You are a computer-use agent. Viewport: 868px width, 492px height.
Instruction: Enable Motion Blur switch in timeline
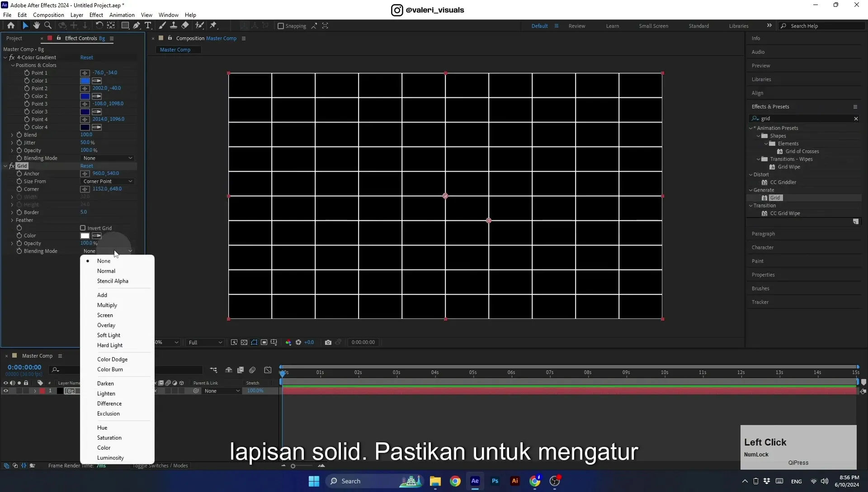pos(253,370)
